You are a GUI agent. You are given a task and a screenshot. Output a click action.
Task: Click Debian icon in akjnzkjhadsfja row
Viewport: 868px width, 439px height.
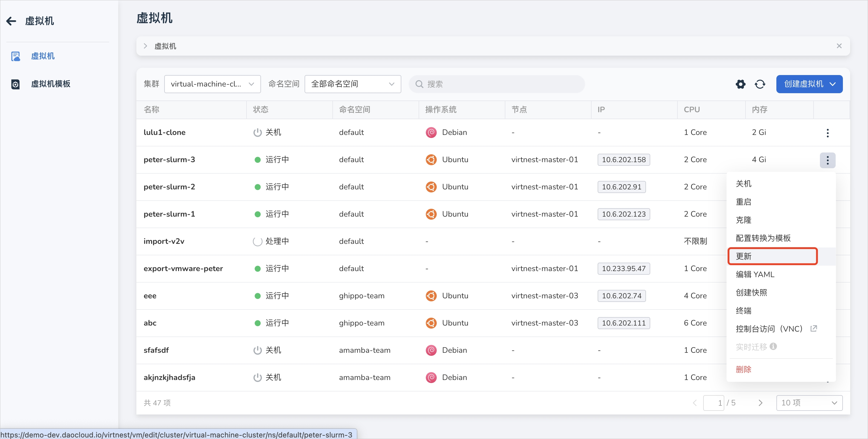[431, 378]
